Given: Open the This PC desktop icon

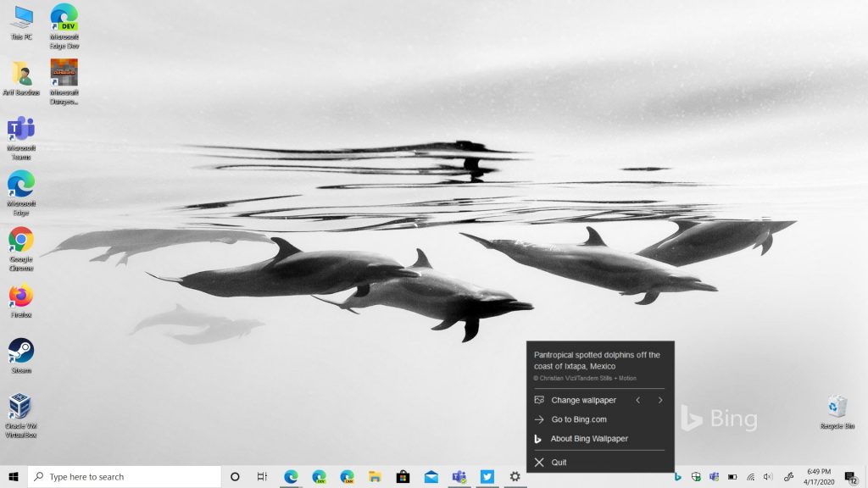Looking at the screenshot, I should tap(21, 23).
